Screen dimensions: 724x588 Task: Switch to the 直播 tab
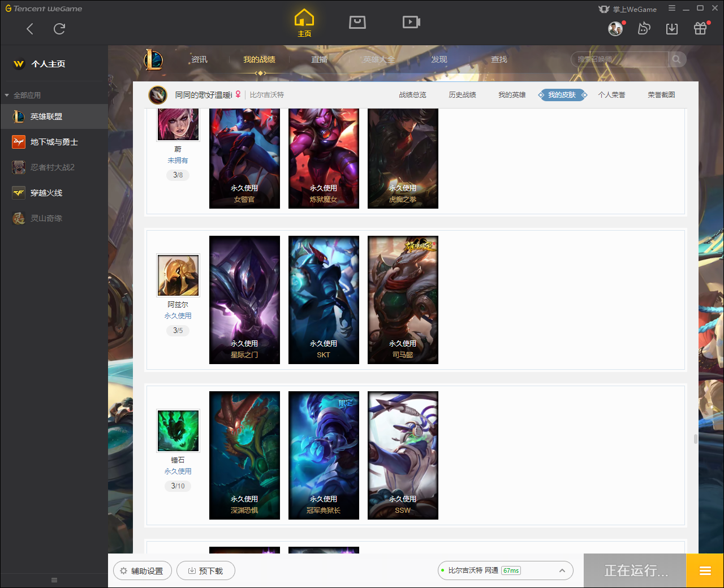coord(319,59)
